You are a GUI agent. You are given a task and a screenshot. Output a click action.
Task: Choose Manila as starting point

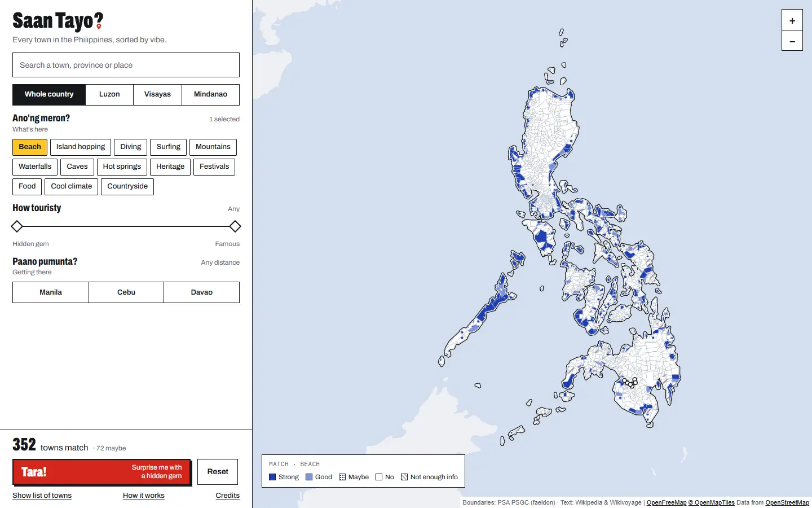click(51, 292)
